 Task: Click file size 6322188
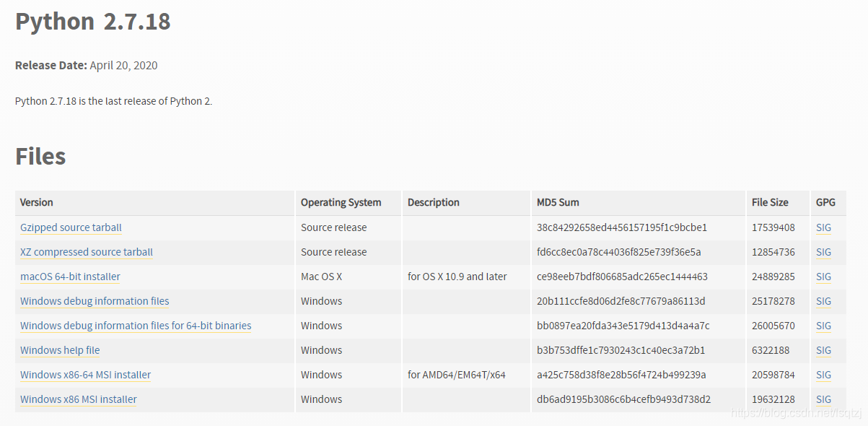point(771,350)
